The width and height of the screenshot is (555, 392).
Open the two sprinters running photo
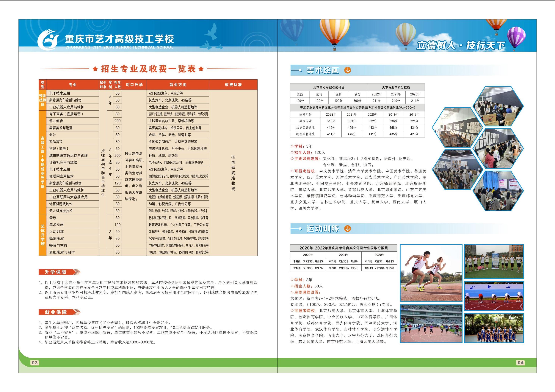431,273
